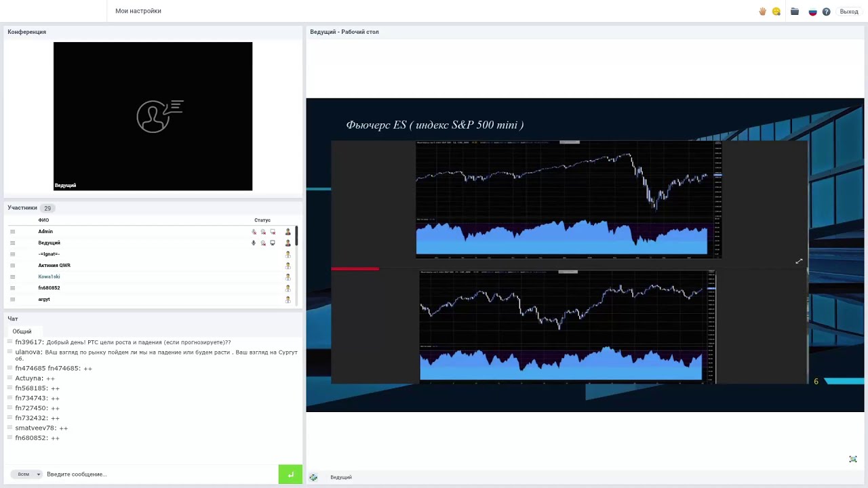
Task: Click Ведущий's user avatar icon
Action: tap(288, 243)
